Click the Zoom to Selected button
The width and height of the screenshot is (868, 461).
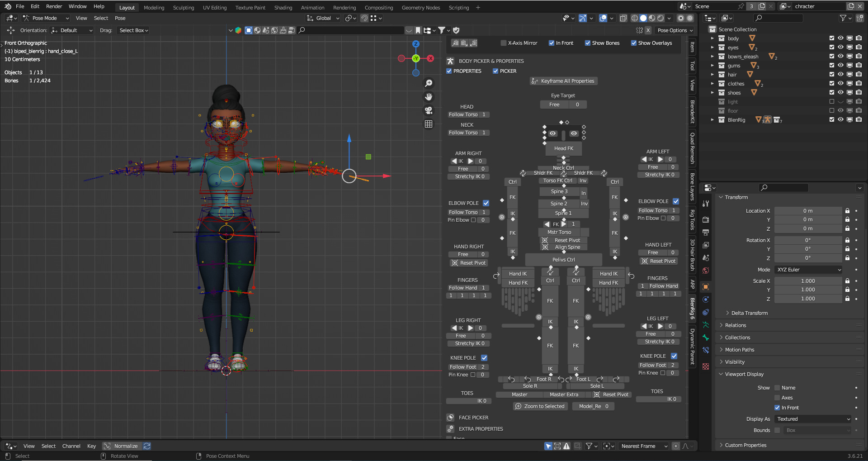540,406
